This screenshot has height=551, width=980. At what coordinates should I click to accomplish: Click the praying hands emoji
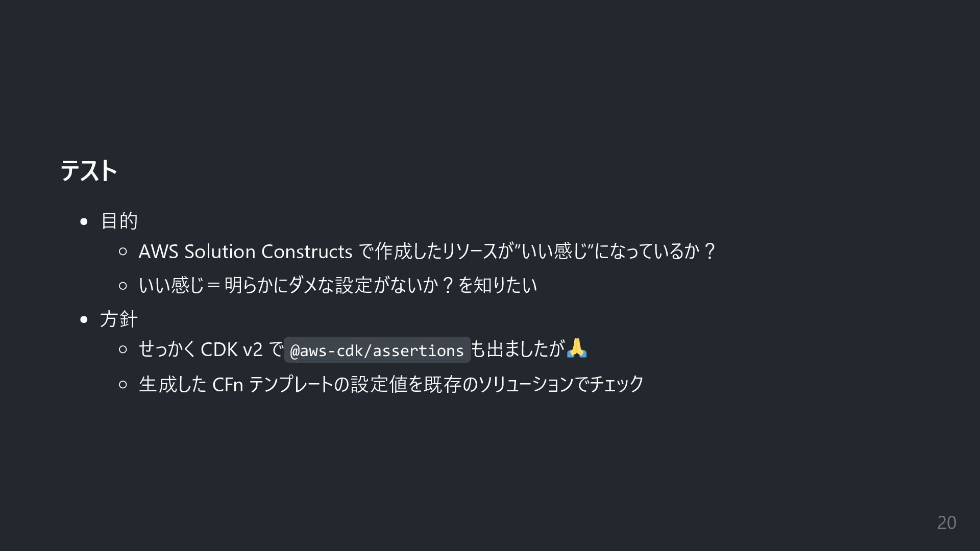pos(577,348)
